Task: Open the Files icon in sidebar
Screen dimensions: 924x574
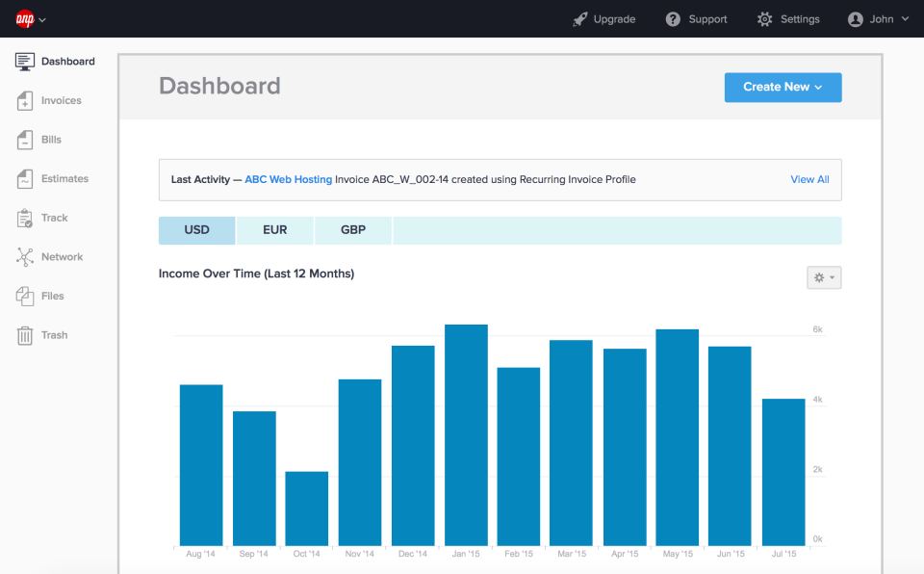Action: tap(25, 297)
